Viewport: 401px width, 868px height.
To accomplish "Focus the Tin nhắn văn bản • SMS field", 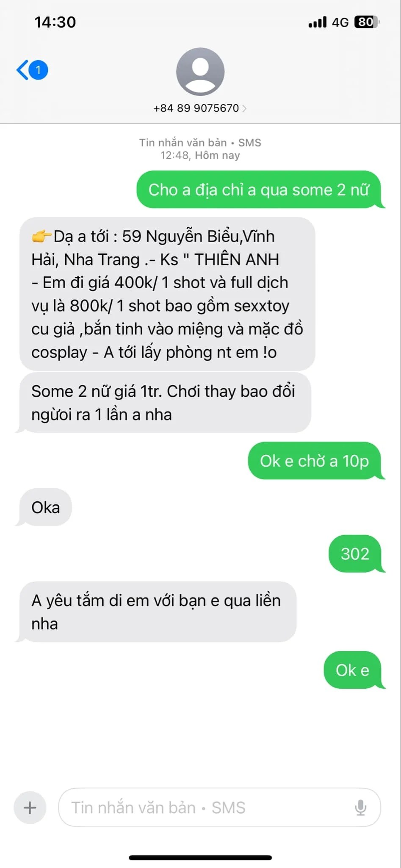I will 219,807.
